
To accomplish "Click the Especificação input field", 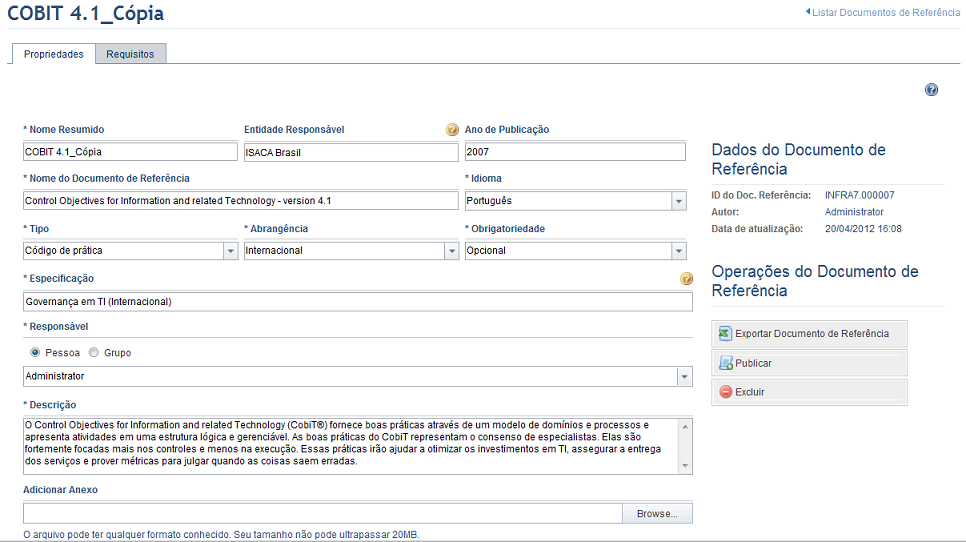I will click(357, 302).
